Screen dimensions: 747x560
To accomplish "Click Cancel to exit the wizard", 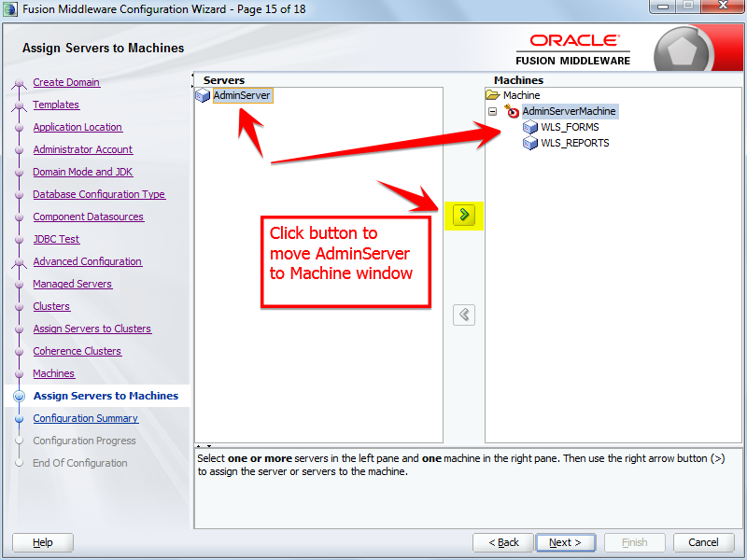I will tap(703, 542).
